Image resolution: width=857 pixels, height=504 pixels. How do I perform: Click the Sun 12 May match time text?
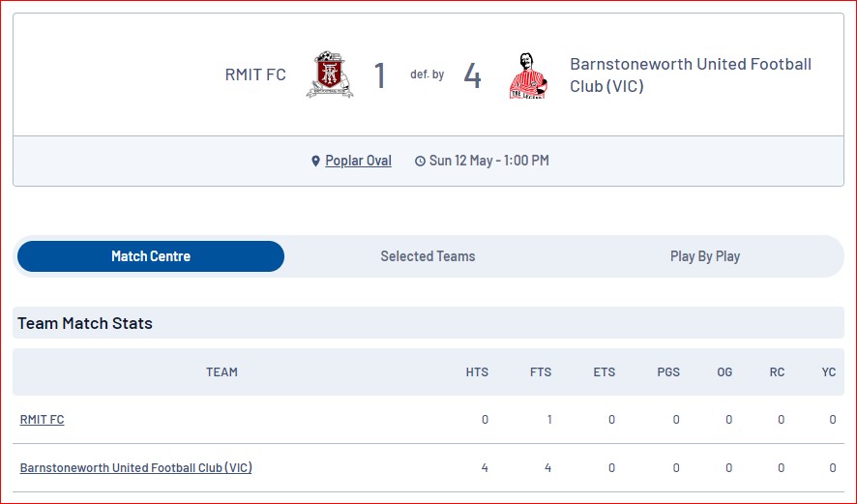coord(489,161)
